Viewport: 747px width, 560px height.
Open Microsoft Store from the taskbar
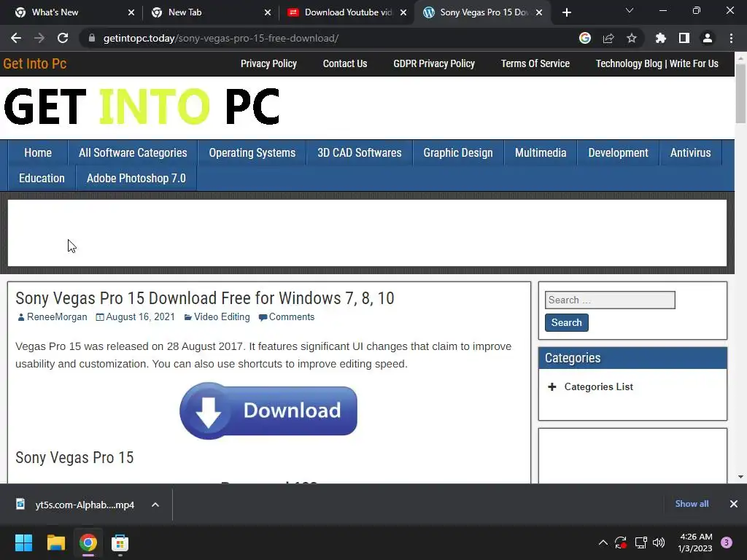coord(120,542)
